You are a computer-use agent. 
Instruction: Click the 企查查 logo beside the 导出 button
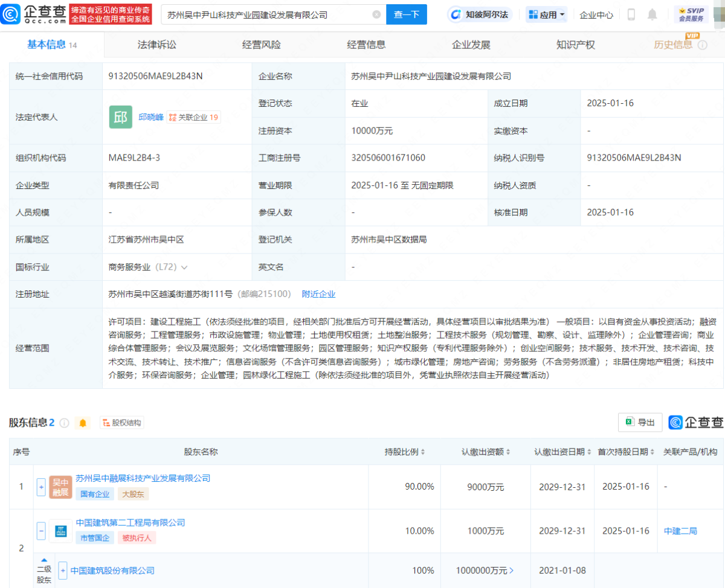[696, 423]
